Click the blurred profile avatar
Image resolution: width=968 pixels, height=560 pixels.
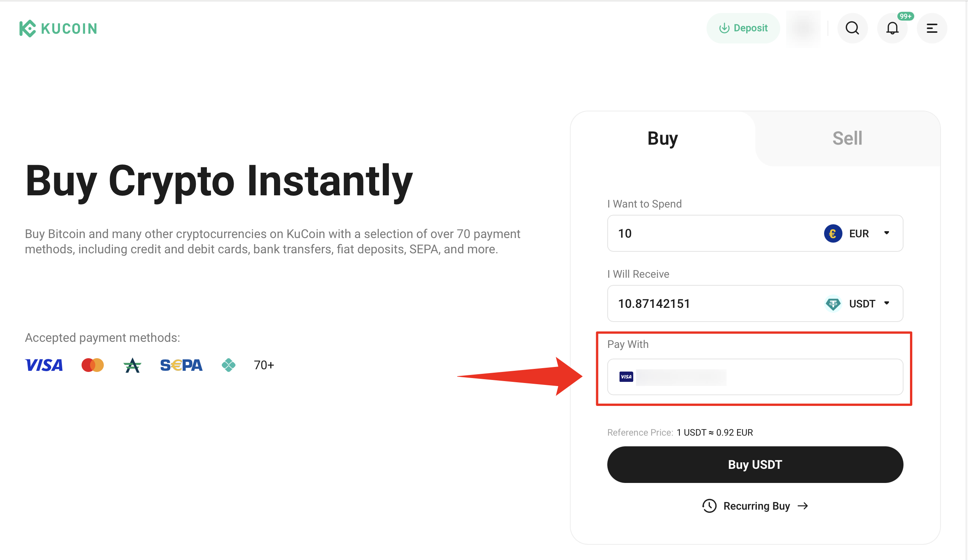point(803,28)
